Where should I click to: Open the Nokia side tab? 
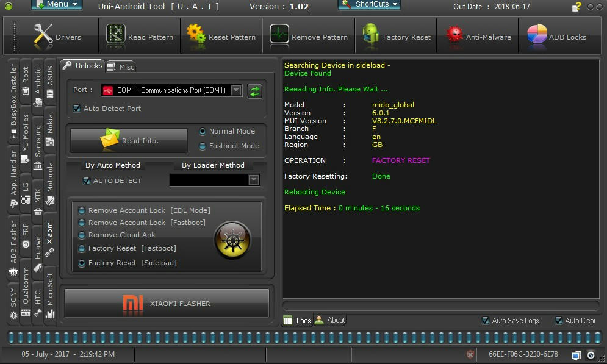click(x=50, y=130)
